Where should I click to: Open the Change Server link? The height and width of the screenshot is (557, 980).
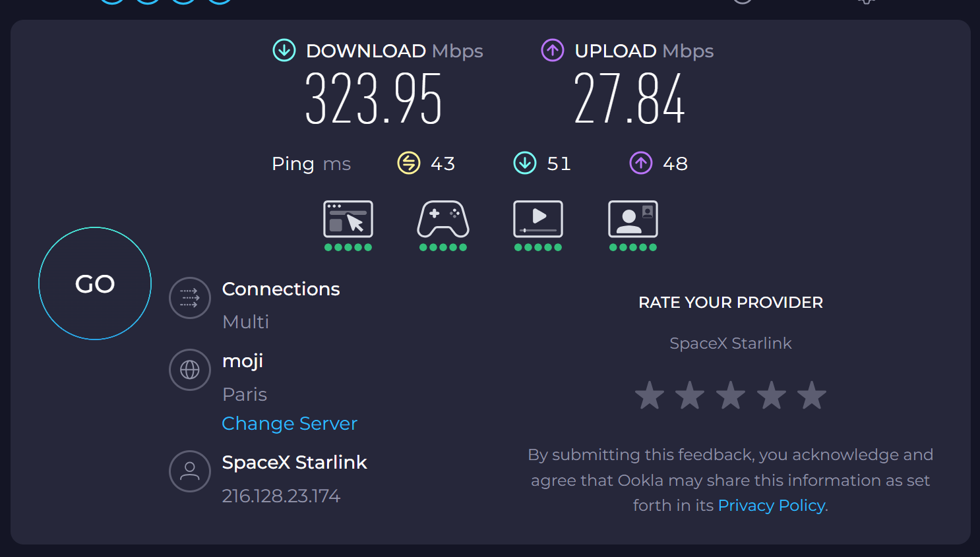[290, 423]
